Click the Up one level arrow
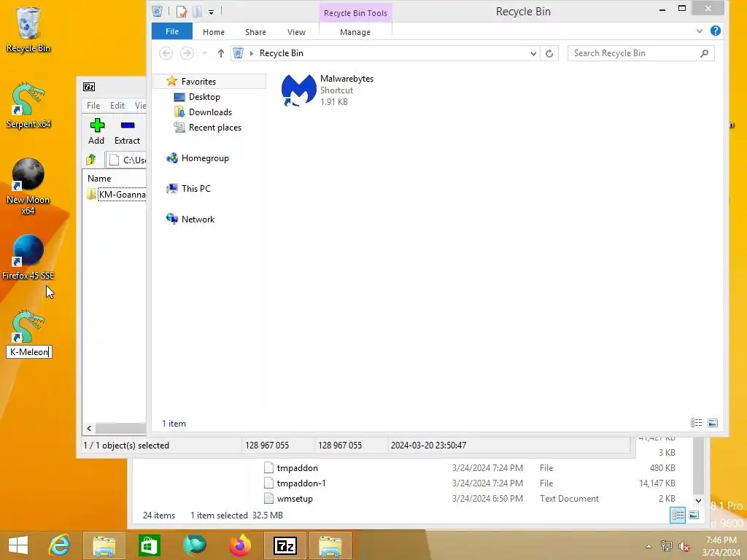 [x=220, y=53]
